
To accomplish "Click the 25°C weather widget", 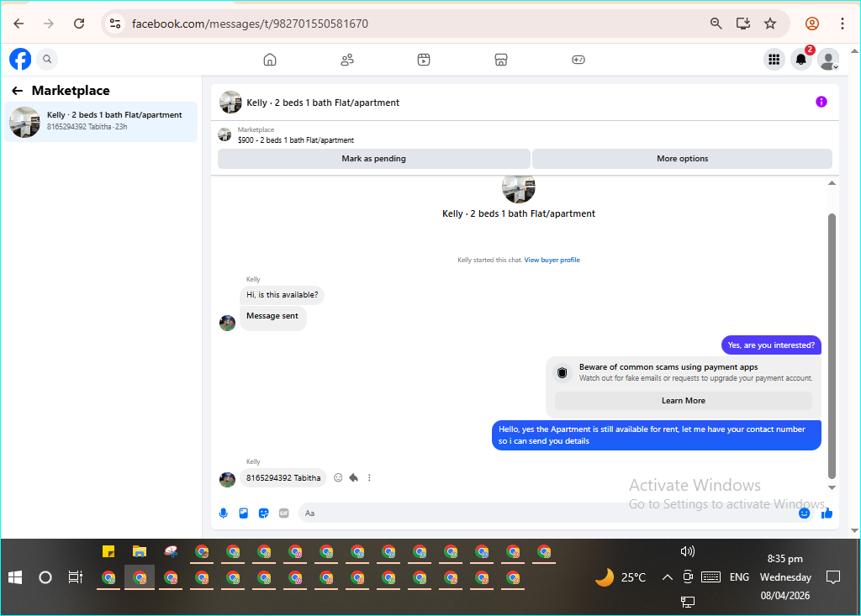I will (x=621, y=577).
